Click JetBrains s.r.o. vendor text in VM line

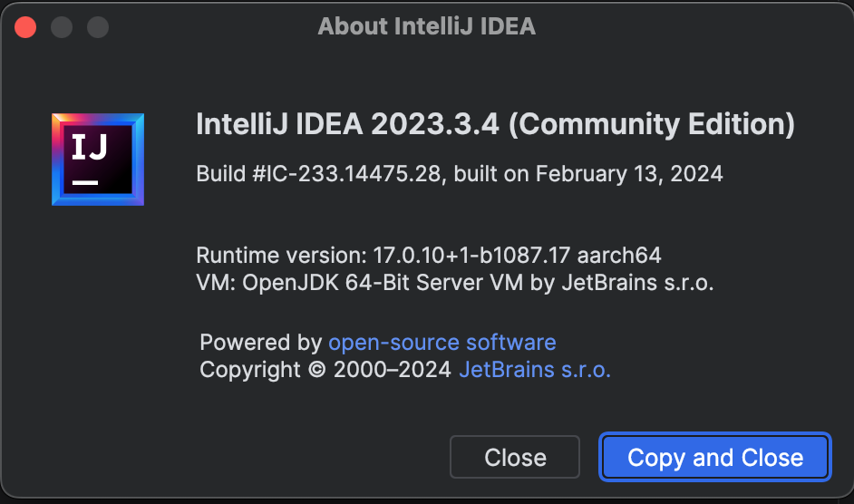click(x=636, y=283)
